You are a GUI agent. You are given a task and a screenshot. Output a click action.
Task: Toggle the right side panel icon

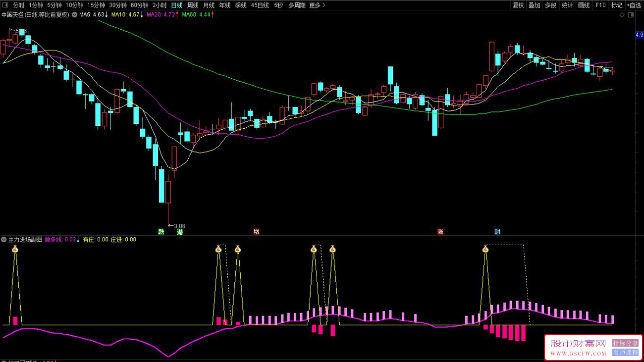tap(631, 15)
